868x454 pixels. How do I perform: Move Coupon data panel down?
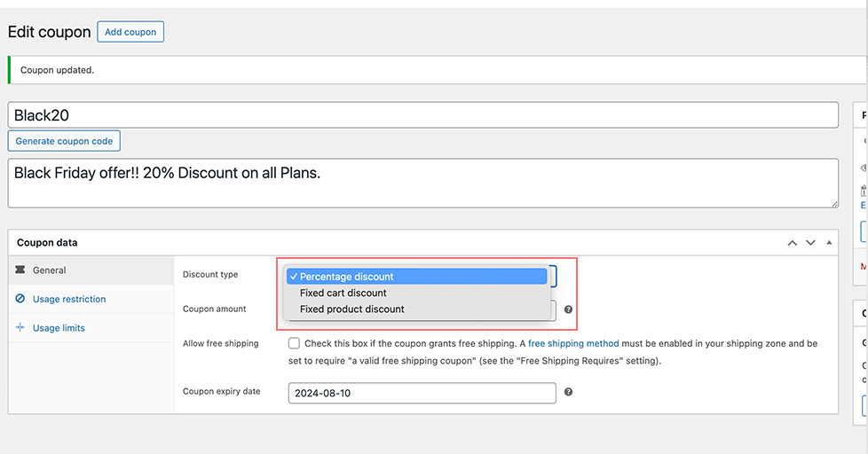coord(810,243)
